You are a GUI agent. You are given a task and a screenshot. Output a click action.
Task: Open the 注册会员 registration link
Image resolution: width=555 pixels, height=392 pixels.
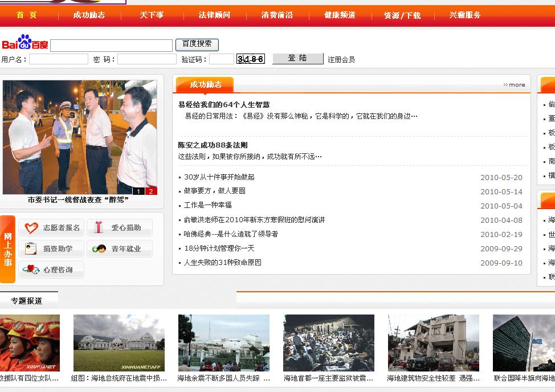pyautogui.click(x=341, y=59)
